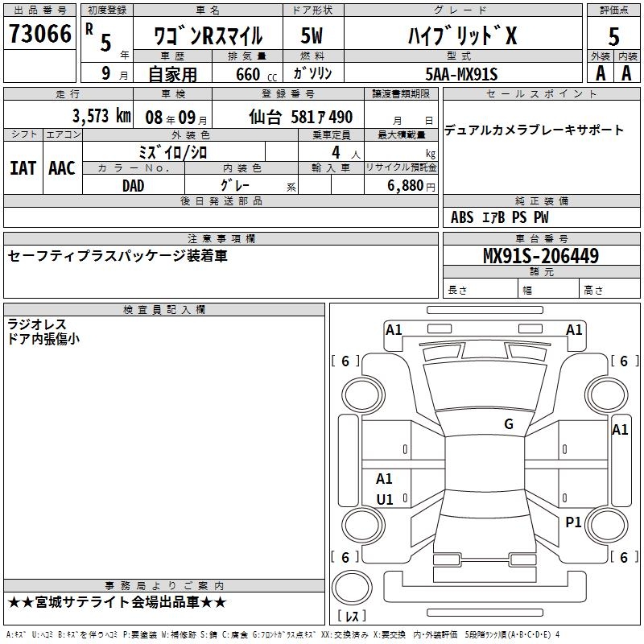The image size is (644, 644).
Task: Click the notice ★★宮城サテライト会場出品車★★
Action: 117,602
